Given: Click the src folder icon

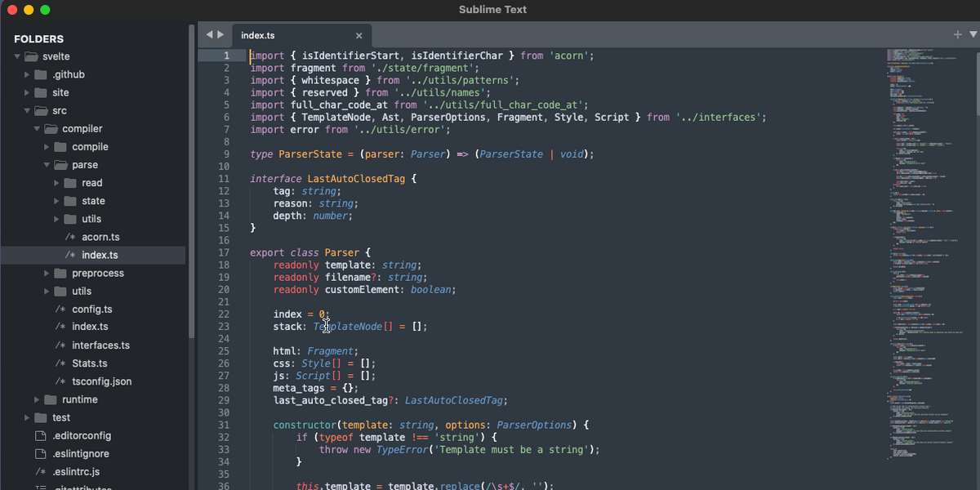Looking at the screenshot, I should pos(42,111).
